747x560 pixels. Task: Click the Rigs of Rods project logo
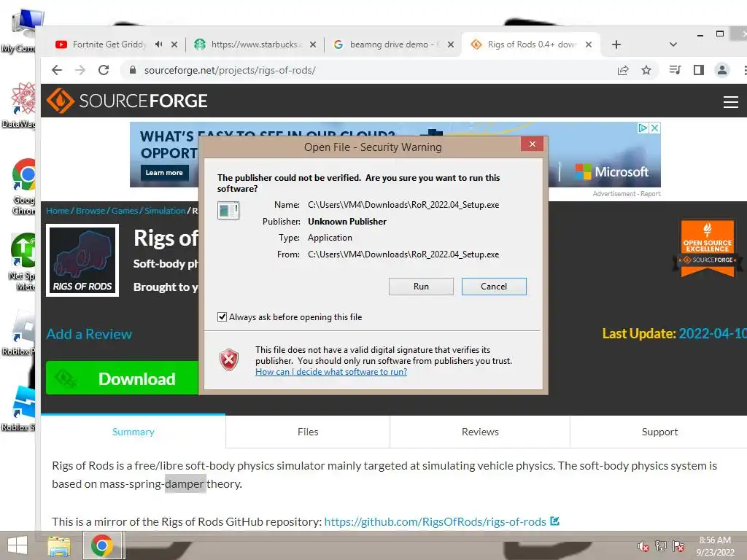pyautogui.click(x=82, y=260)
